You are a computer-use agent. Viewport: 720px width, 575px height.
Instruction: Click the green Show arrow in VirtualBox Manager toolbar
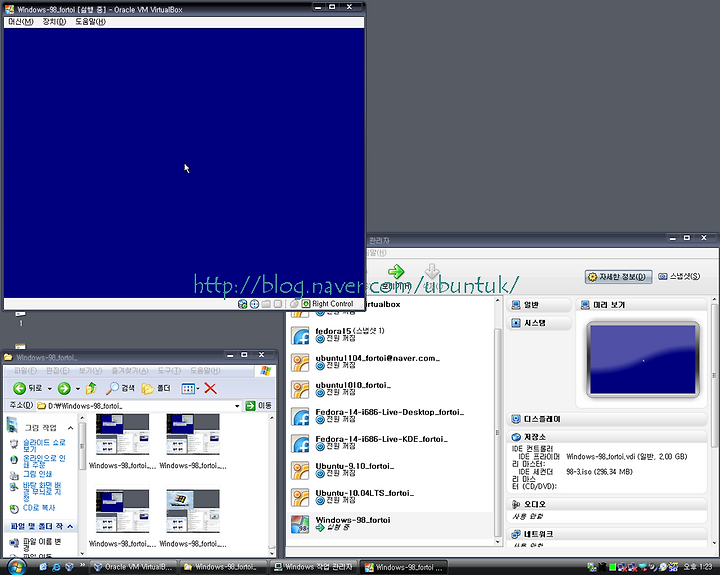coord(396,272)
